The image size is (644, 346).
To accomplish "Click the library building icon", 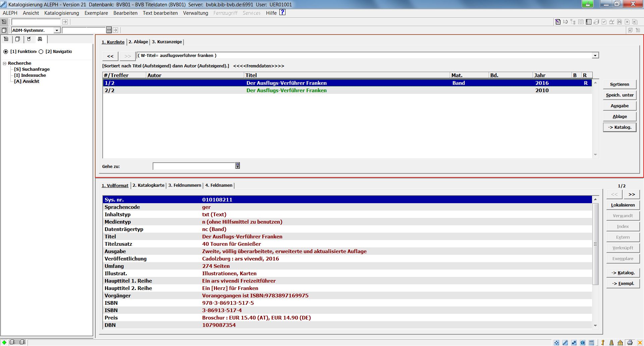I will 620,342.
